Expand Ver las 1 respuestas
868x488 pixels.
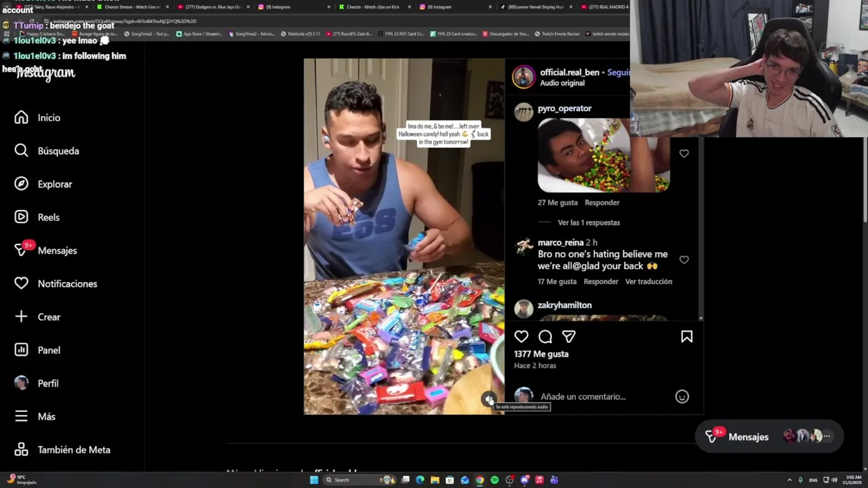pyautogui.click(x=589, y=222)
